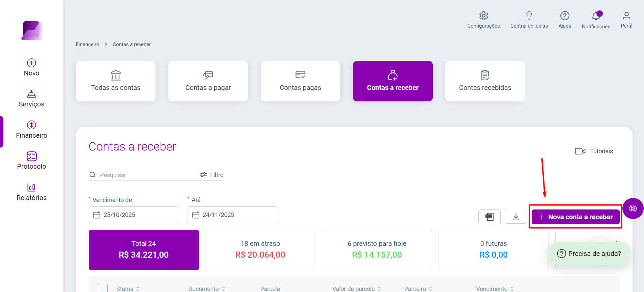Toggle the hide values eye icon
Screen dimensions: 644x292
coord(633,208)
